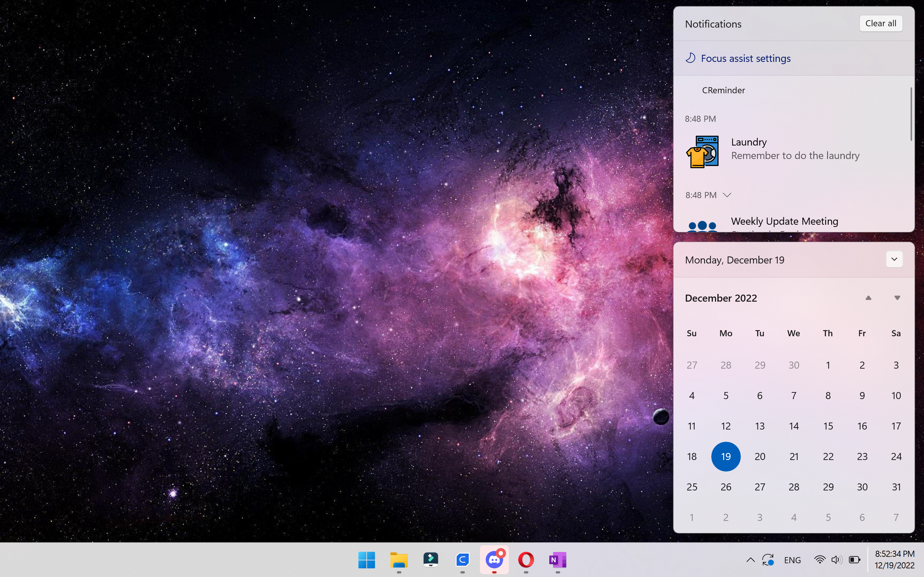
Task: Open File Explorer from taskbar
Action: [x=398, y=560]
